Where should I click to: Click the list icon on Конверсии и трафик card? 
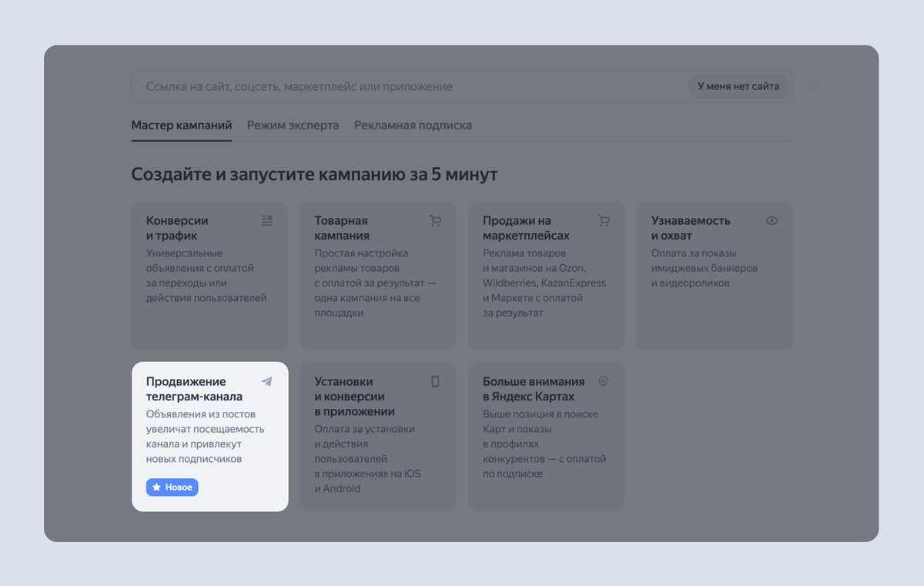[266, 220]
